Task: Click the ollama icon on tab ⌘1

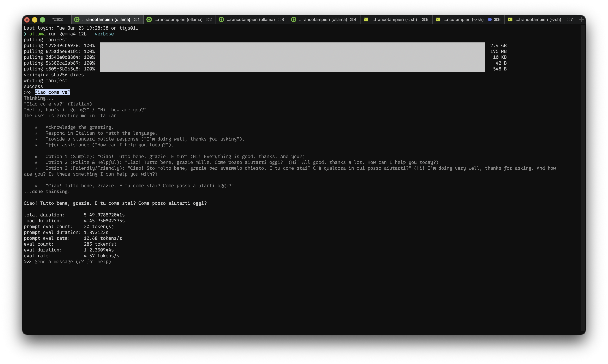Action: [x=77, y=19]
